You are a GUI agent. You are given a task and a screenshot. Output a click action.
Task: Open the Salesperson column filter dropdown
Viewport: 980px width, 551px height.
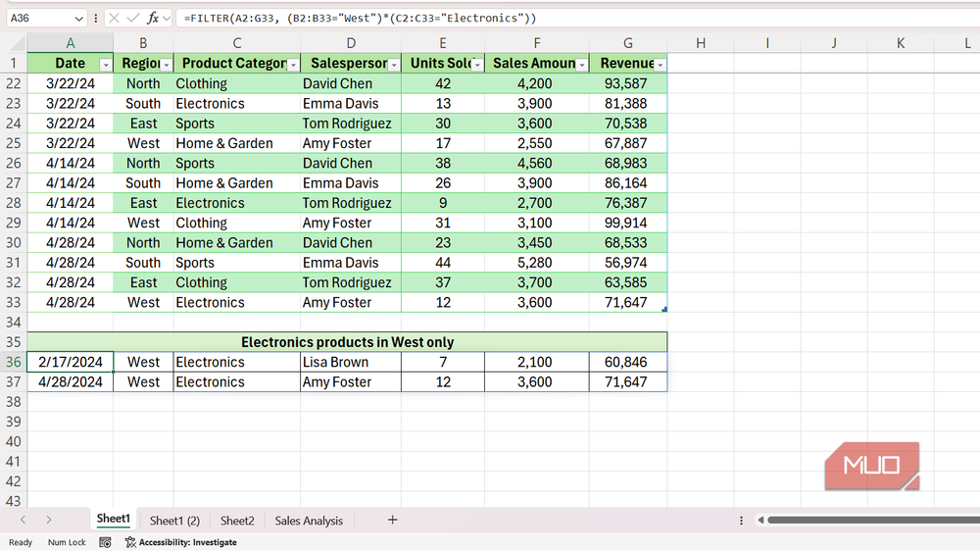394,65
